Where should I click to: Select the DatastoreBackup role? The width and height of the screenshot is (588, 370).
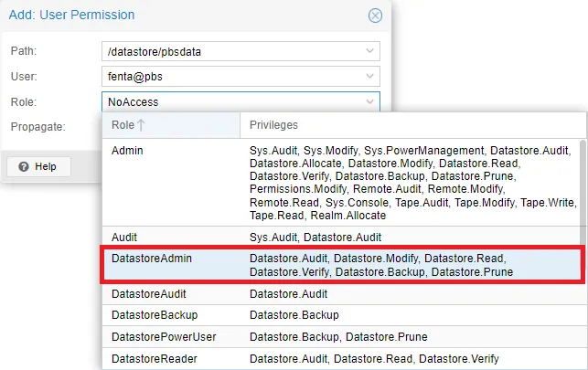point(154,314)
